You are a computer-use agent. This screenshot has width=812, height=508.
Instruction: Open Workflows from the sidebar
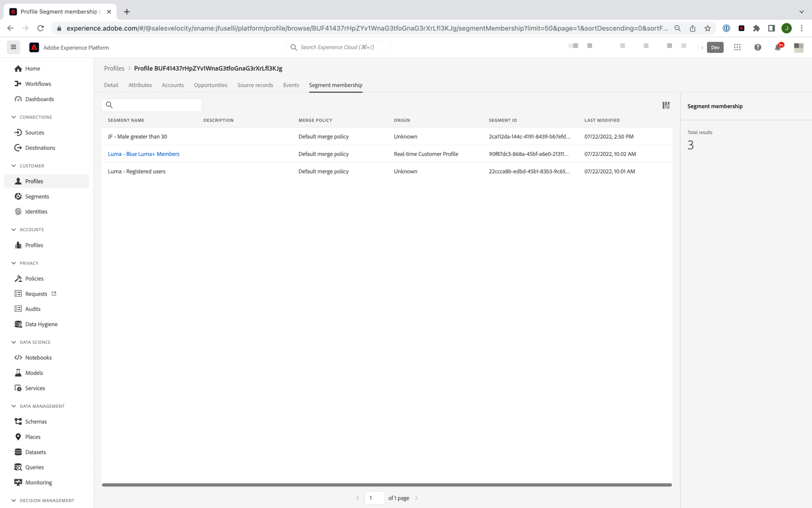point(38,84)
